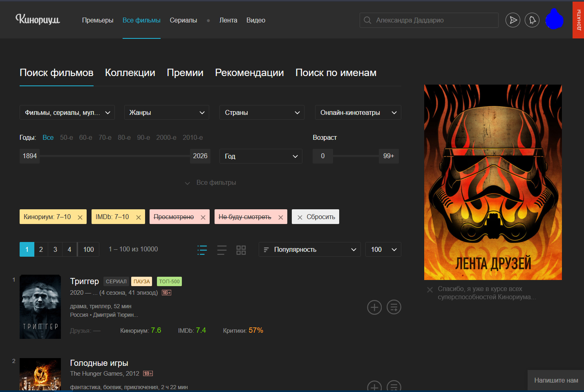This screenshot has width=584, height=392.
Task: Click the 2026 end-year slider handle
Action: tap(200, 156)
